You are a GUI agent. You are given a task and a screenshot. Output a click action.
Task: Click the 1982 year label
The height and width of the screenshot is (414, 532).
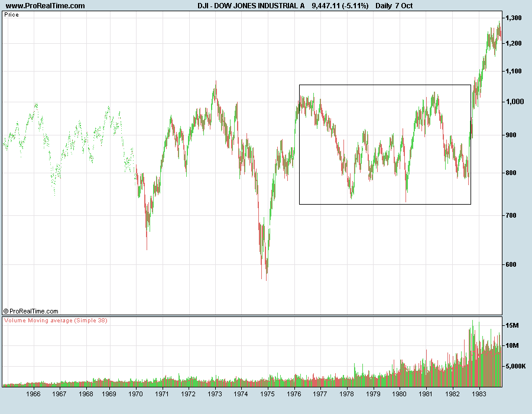[x=452, y=394]
